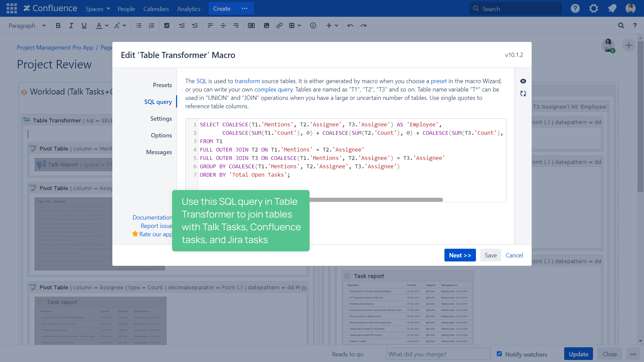644x362 pixels.
Task: Undo the last edit
Action: coord(351,25)
